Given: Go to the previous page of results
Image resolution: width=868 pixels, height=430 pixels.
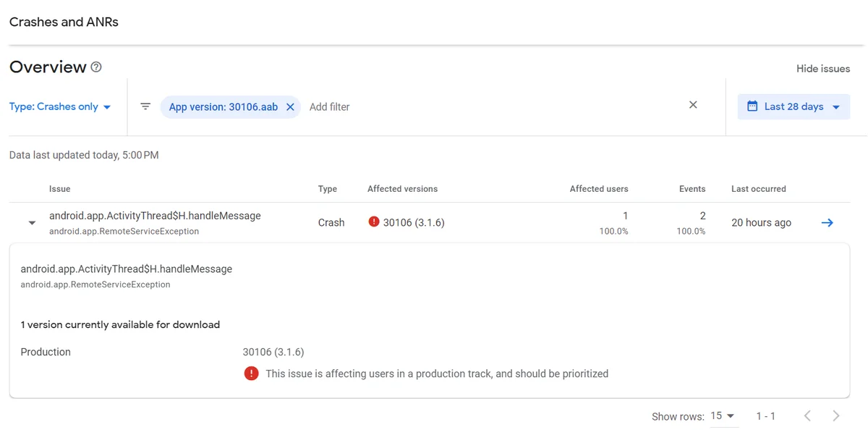Looking at the screenshot, I should (x=808, y=416).
